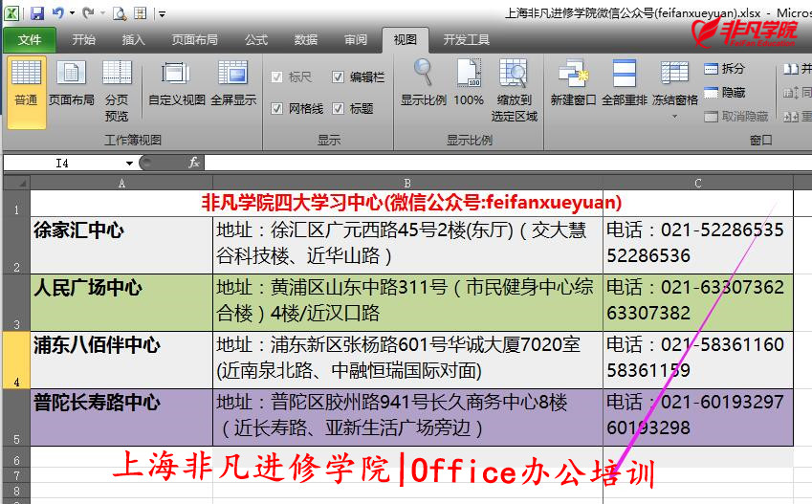812x504 pixels.
Task: Click the address cell 徐汇区广元西路45号
Action: [x=407, y=246]
